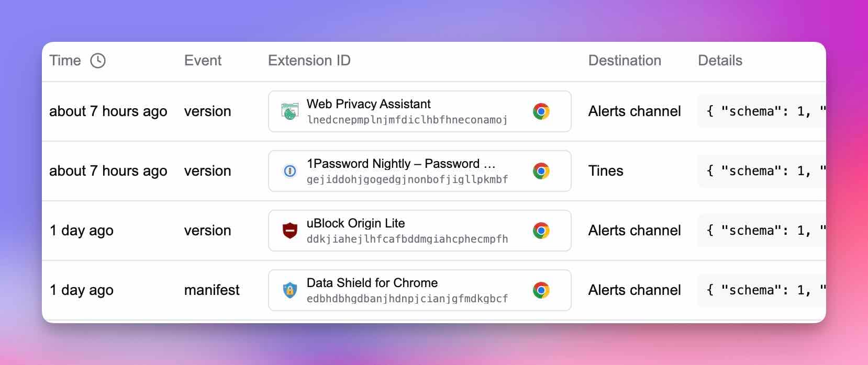Click the Web Privacy Assistant extension icon
The width and height of the screenshot is (868, 365).
[290, 111]
